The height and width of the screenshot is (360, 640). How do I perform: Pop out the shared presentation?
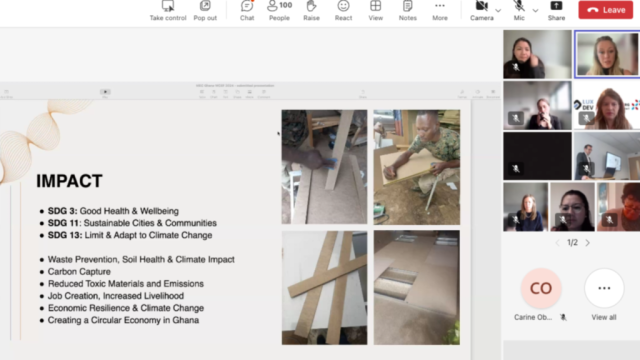coord(205,11)
